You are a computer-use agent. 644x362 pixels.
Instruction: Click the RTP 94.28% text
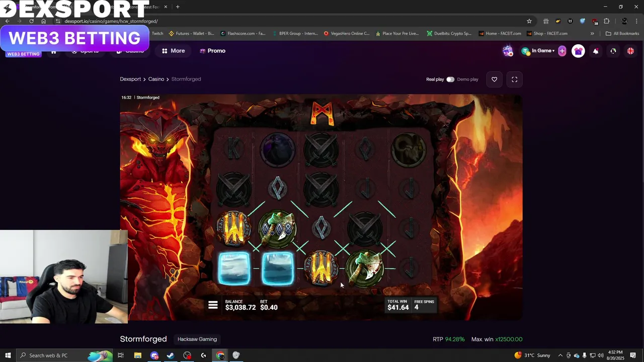449,339
